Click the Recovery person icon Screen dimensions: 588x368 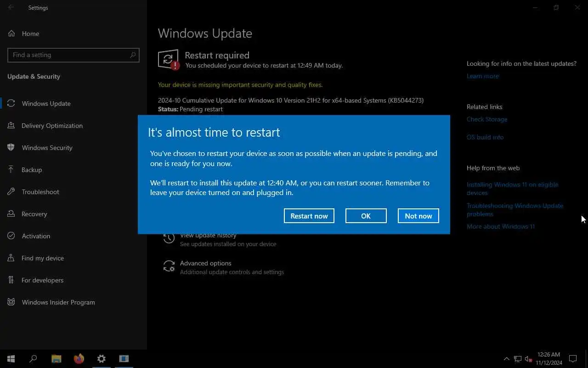11,214
